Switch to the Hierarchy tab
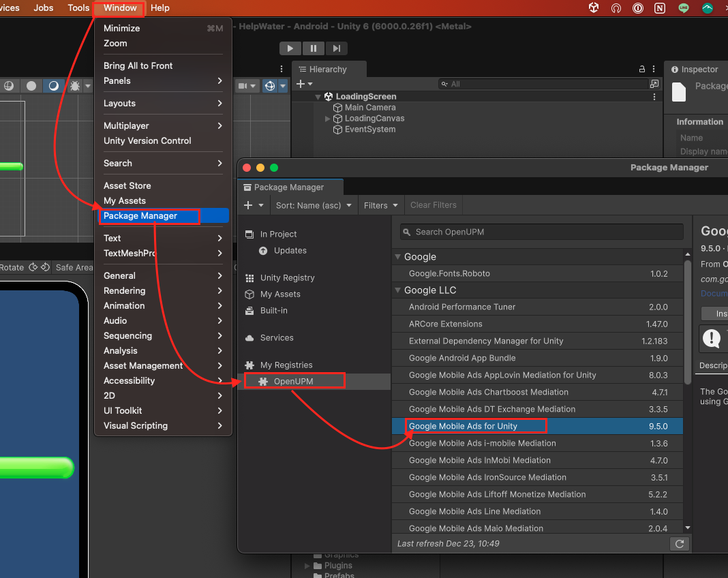Screen dimensions: 728x578 pyautogui.click(x=329, y=69)
